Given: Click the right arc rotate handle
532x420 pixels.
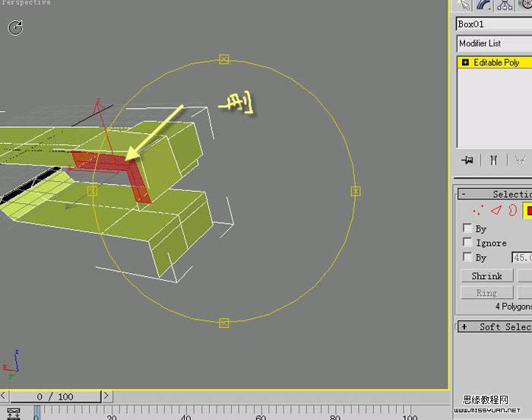Looking at the screenshot, I should point(356,191).
